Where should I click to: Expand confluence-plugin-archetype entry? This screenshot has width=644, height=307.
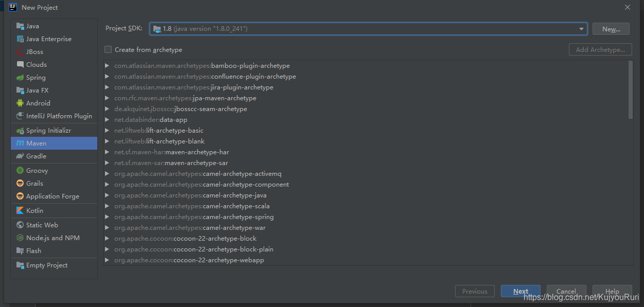click(107, 77)
